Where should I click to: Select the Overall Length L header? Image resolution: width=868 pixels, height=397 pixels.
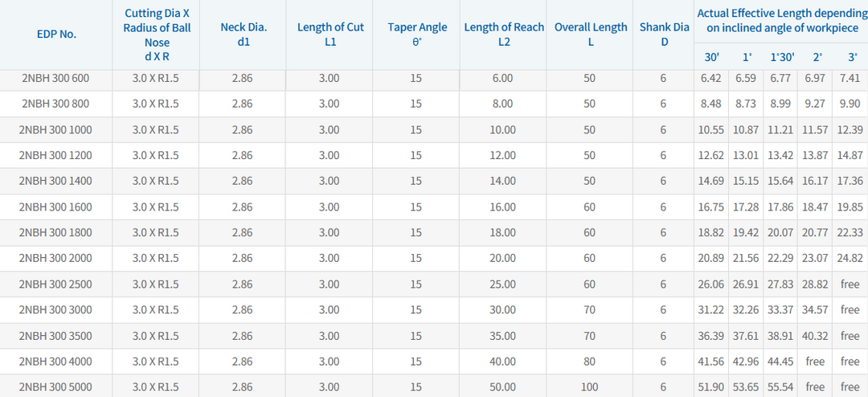[591, 35]
